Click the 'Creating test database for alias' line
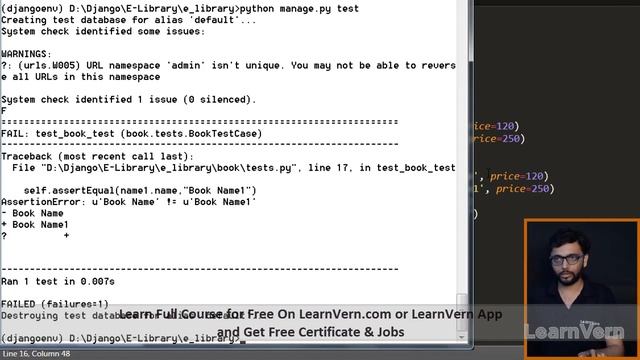Screen dimensions: 640x360 point(129,20)
